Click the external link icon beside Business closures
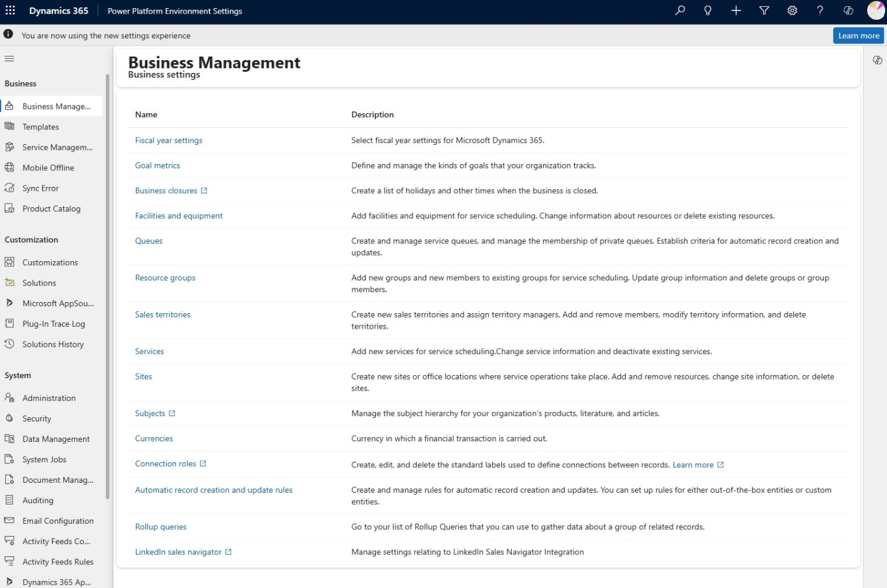The height and width of the screenshot is (588, 887). (x=204, y=190)
